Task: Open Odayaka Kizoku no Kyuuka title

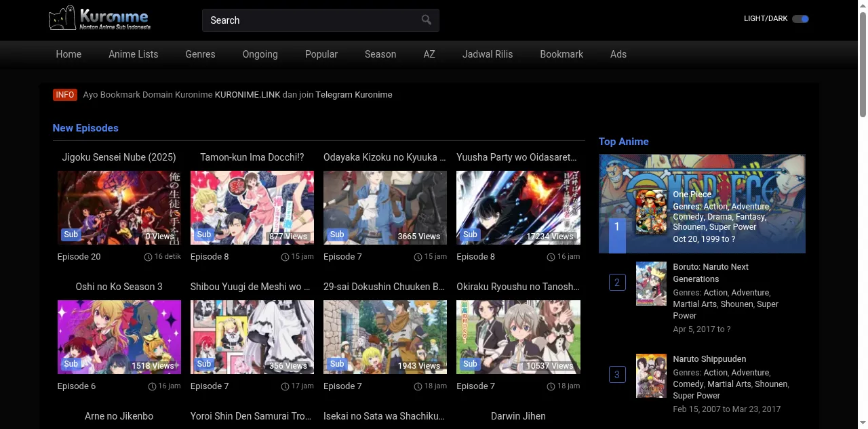Action: [x=385, y=157]
